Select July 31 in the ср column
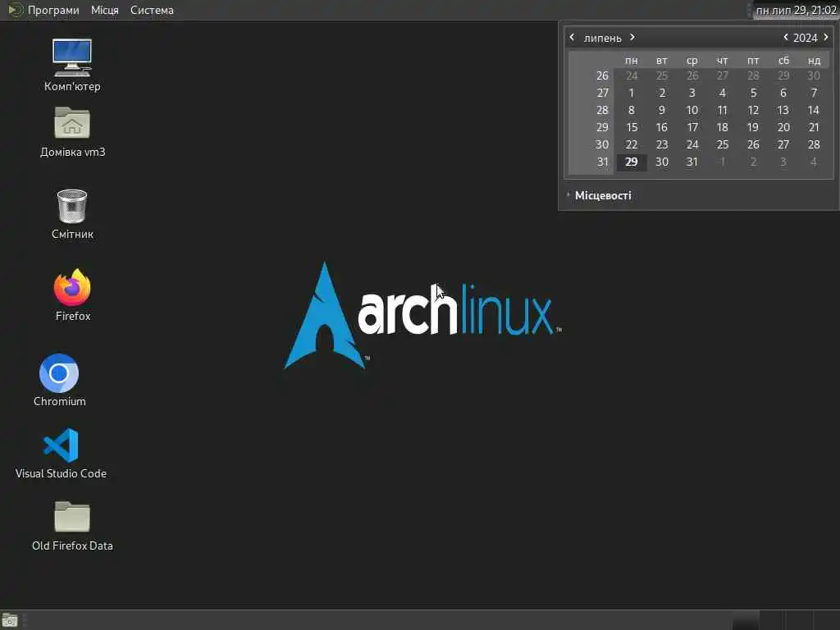This screenshot has height=630, width=840. coord(692,162)
